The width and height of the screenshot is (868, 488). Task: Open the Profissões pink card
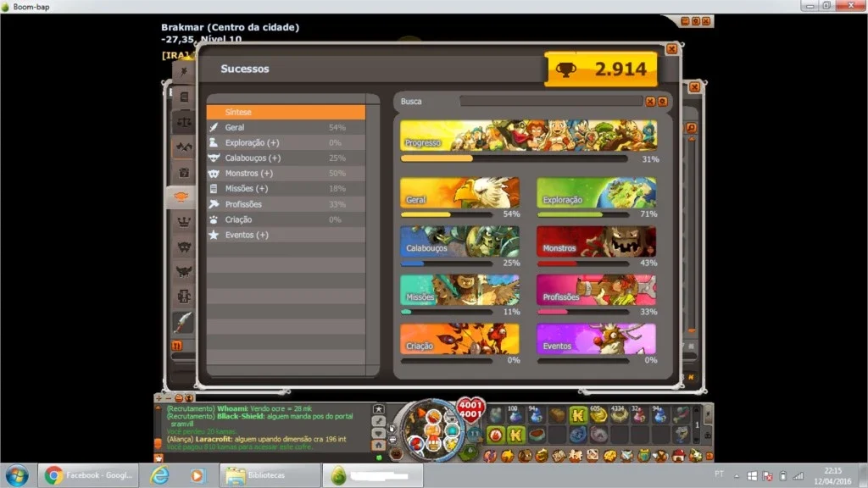[x=596, y=290]
